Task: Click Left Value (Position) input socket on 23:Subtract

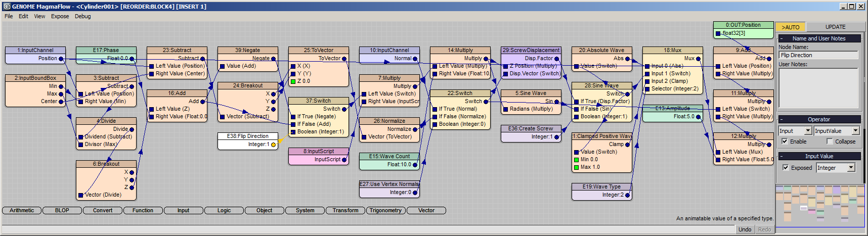Action: tap(151, 66)
